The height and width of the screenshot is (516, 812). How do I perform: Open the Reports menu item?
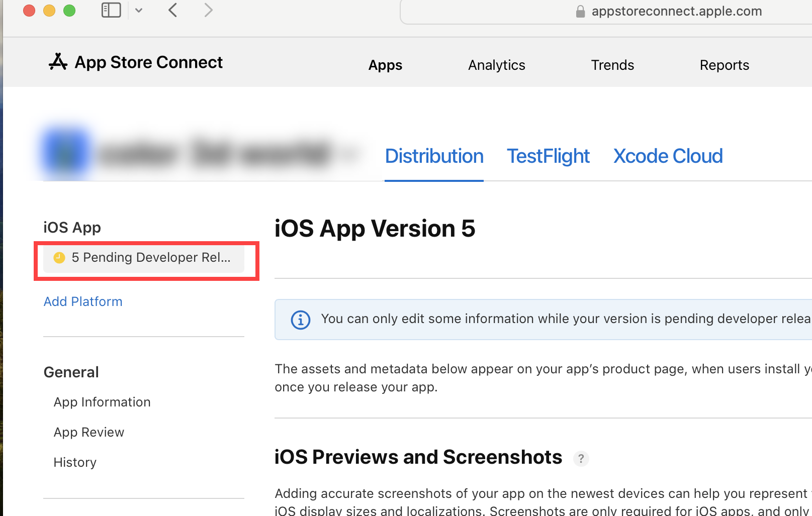click(725, 65)
